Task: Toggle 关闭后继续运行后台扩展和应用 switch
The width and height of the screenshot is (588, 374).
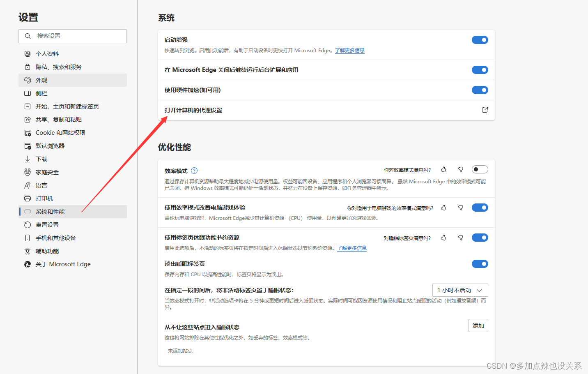Action: point(480,70)
